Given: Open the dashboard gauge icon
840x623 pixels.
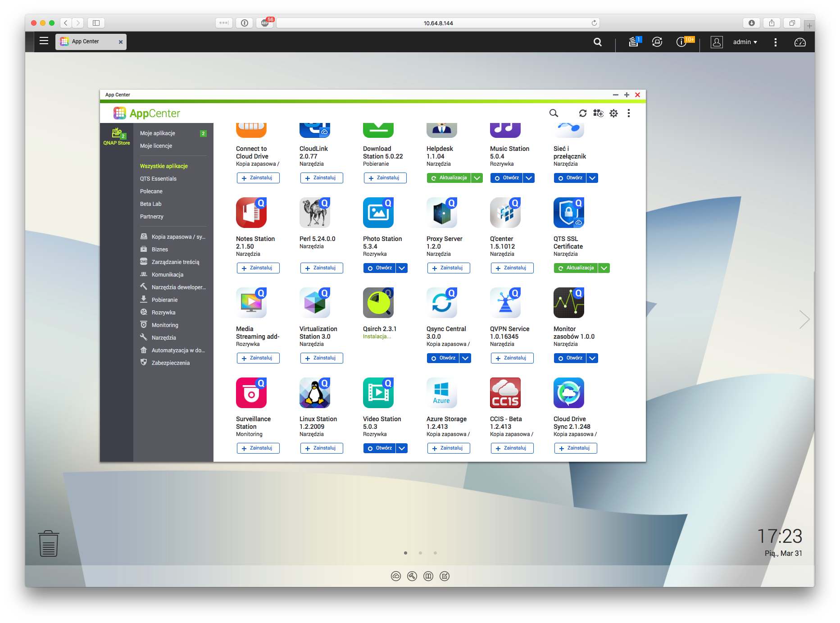Looking at the screenshot, I should tap(800, 42).
